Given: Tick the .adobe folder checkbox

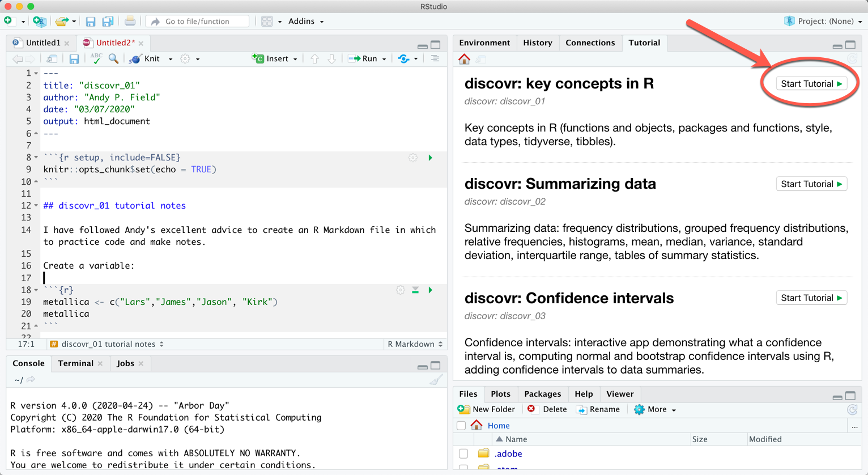Looking at the screenshot, I should click(x=463, y=453).
